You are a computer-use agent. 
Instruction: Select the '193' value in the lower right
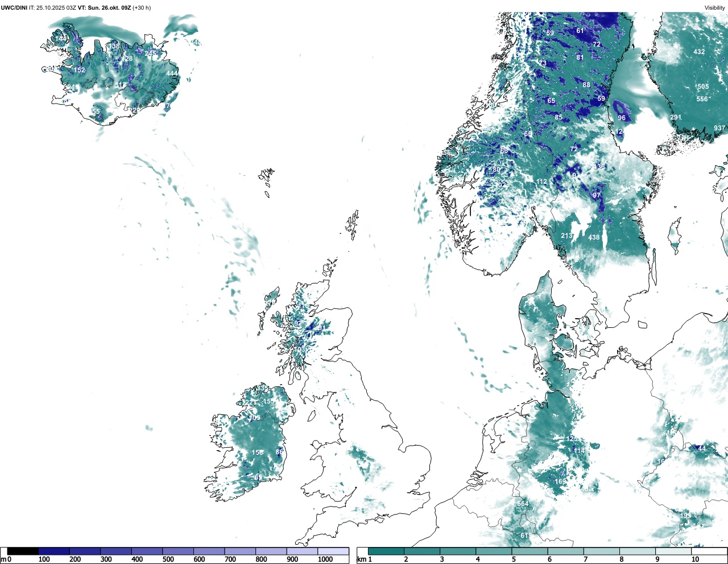tap(686, 516)
